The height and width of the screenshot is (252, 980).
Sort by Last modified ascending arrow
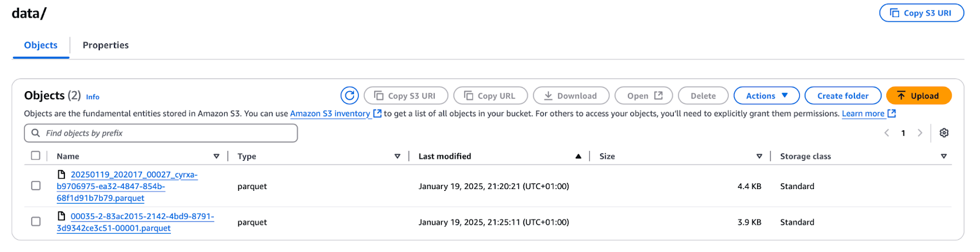coord(578,156)
